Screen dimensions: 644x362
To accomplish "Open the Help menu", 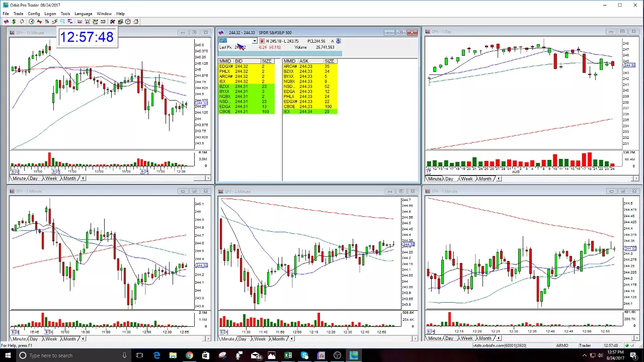I will 121,14.
